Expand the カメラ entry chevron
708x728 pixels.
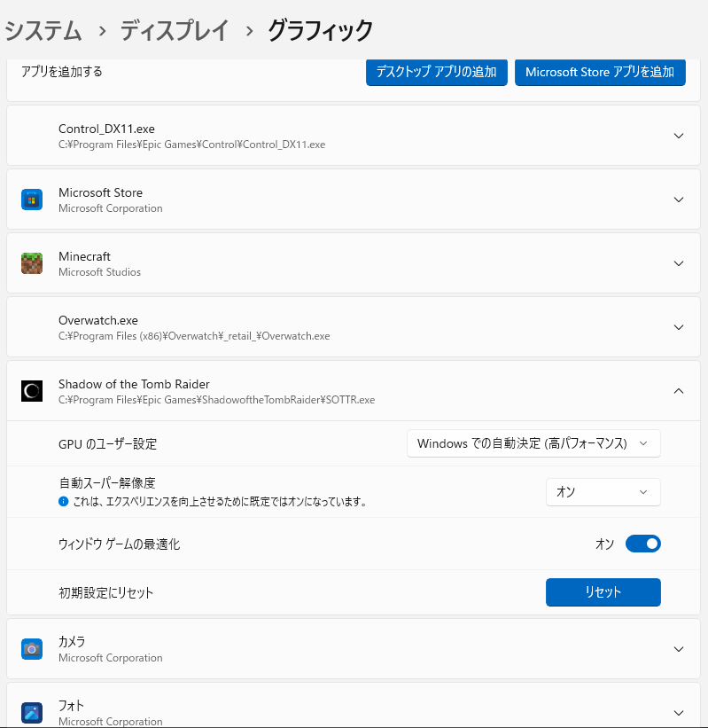(679, 649)
